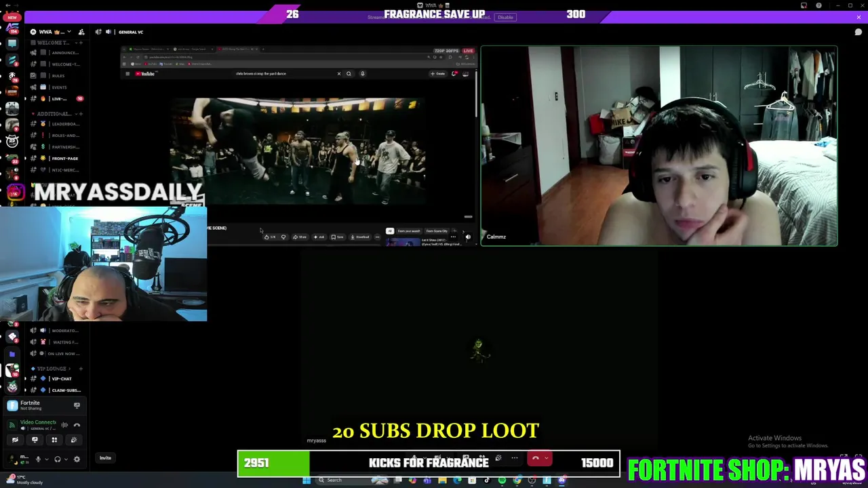Open Chrome from the taskbar

(x=517, y=481)
